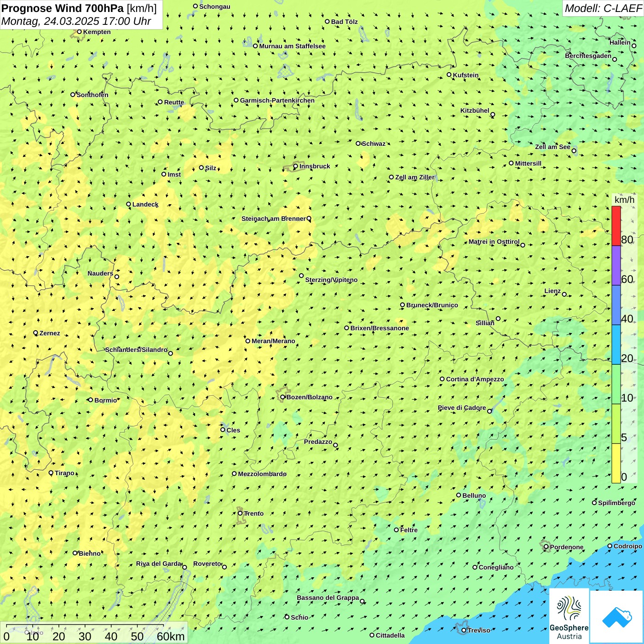Select the Silz label
The image size is (644, 644).
tap(211, 168)
